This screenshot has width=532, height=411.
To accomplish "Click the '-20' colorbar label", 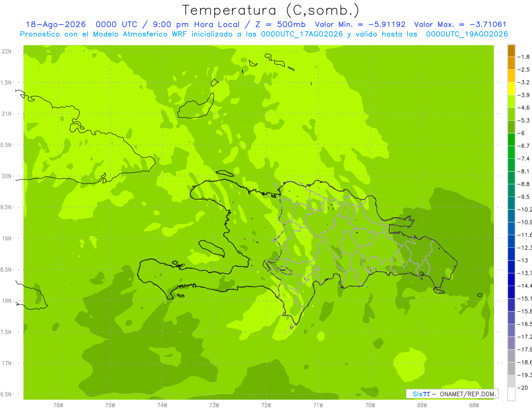I will pyautogui.click(x=524, y=388).
